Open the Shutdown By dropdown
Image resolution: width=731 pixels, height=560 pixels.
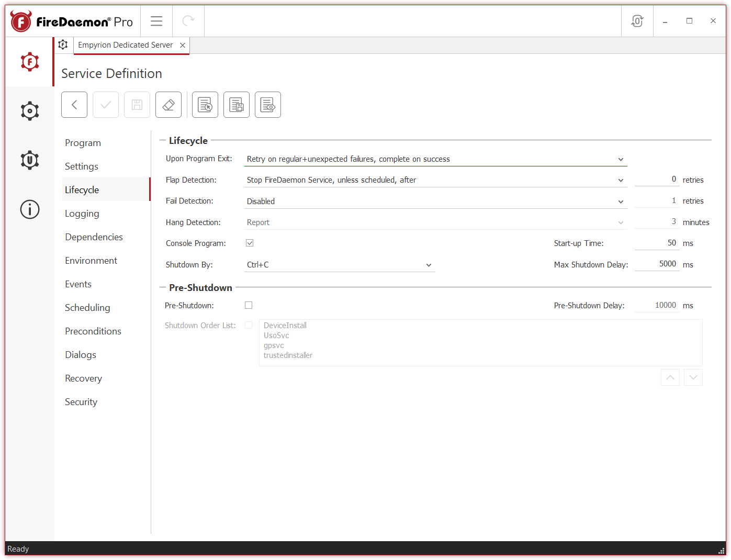[429, 265]
